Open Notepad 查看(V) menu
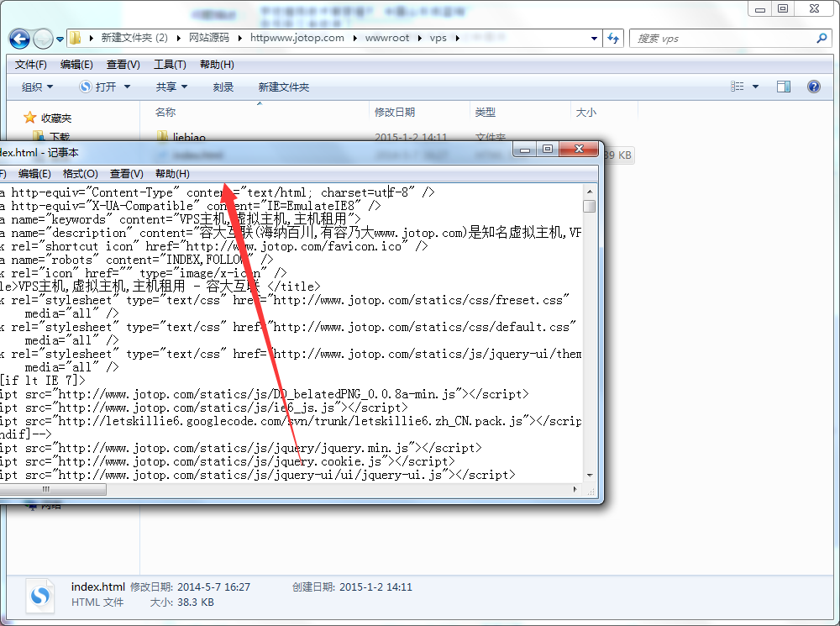Viewport: 840px width, 626px height. click(127, 174)
